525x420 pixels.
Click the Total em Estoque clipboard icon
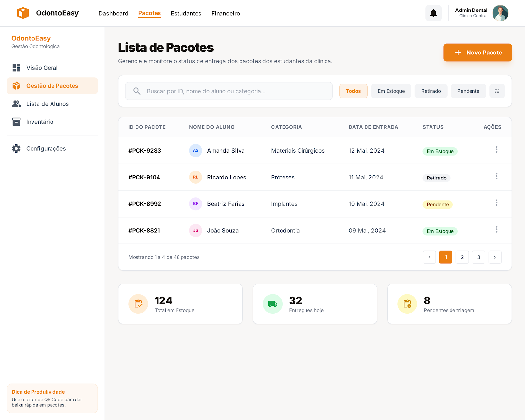tap(138, 304)
